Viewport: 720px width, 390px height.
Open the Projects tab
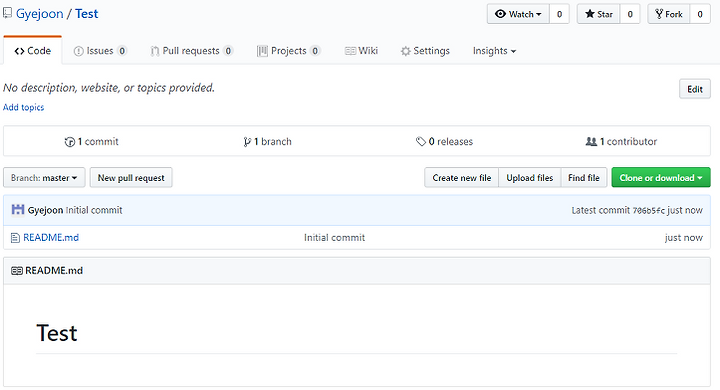click(x=288, y=51)
